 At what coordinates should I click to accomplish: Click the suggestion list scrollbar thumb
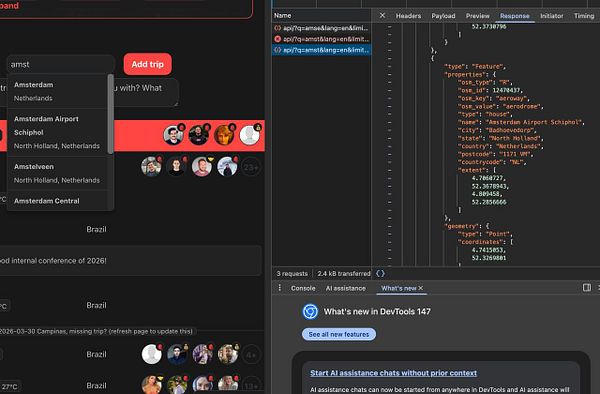click(x=111, y=114)
